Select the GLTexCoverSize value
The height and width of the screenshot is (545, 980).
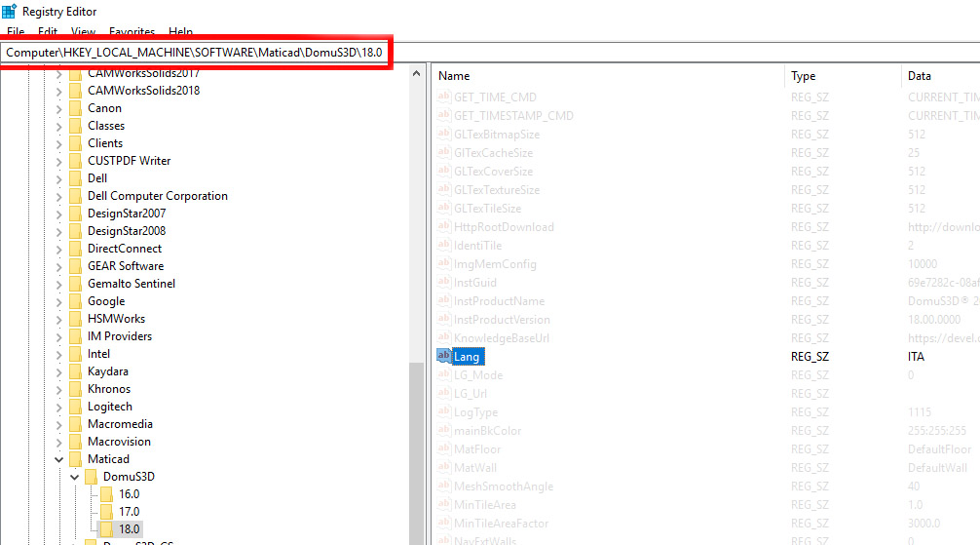coord(493,172)
